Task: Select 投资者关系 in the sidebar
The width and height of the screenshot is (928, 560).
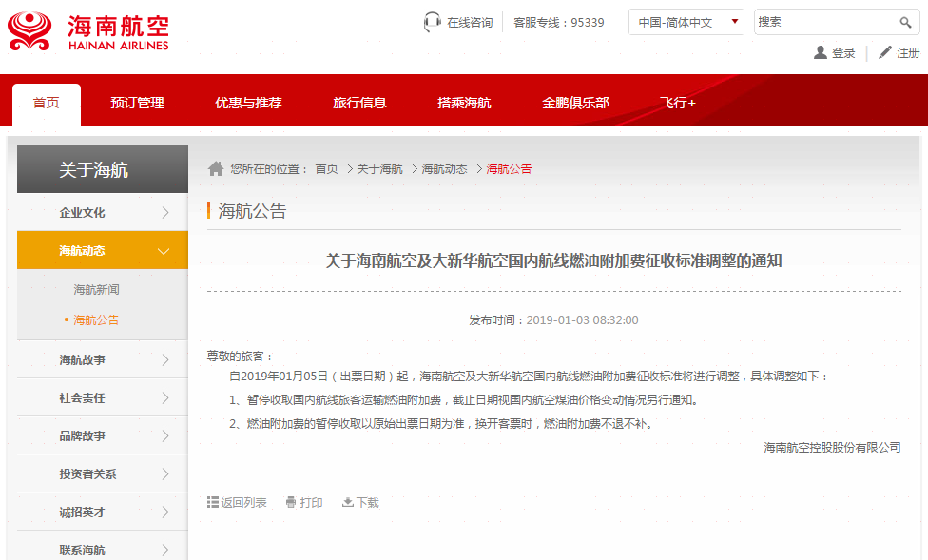Action: [x=87, y=474]
